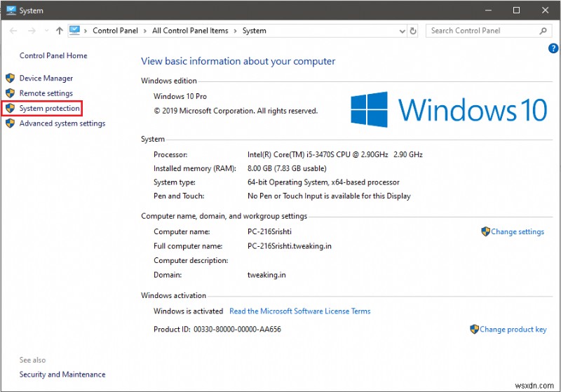Open the blue Help question mark
Viewport: 561px width, 392px height.
click(x=553, y=48)
